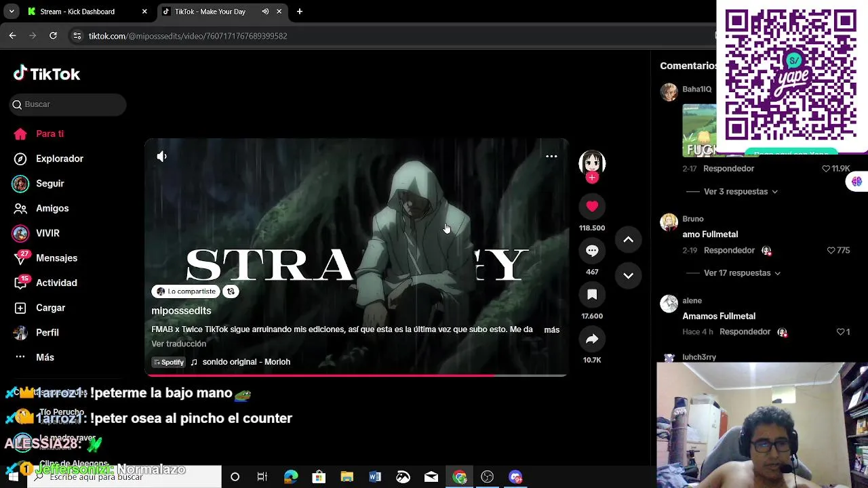The height and width of the screenshot is (488, 868).
Task: Expand the description with más
Action: tap(551, 329)
